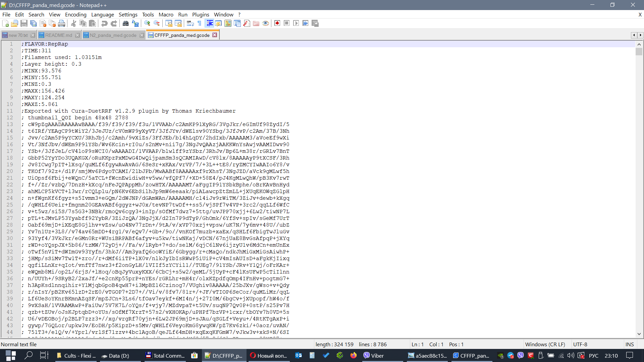Toggle the Indent Guide toolbar button

(x=210, y=23)
